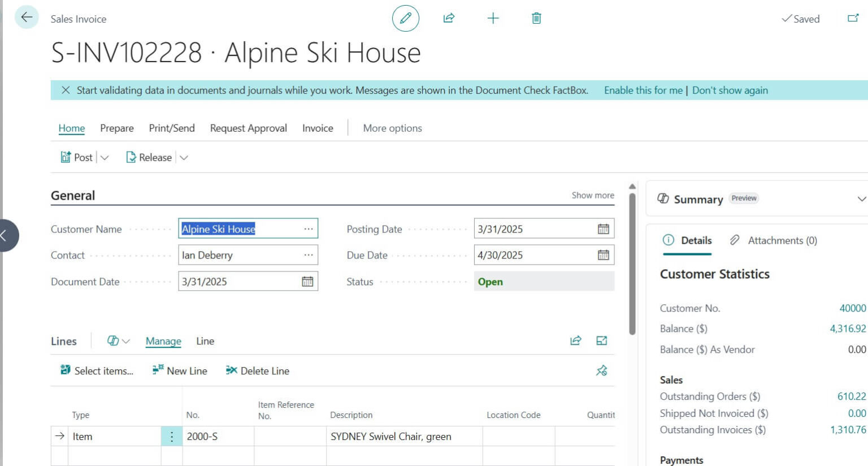Click the back arrow to exit the invoice
This screenshot has height=466, width=868.
26,17
